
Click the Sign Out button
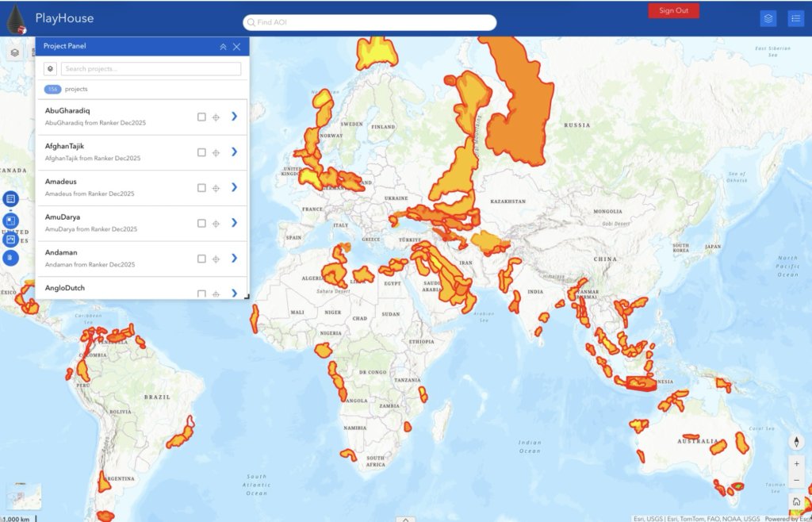click(x=674, y=10)
